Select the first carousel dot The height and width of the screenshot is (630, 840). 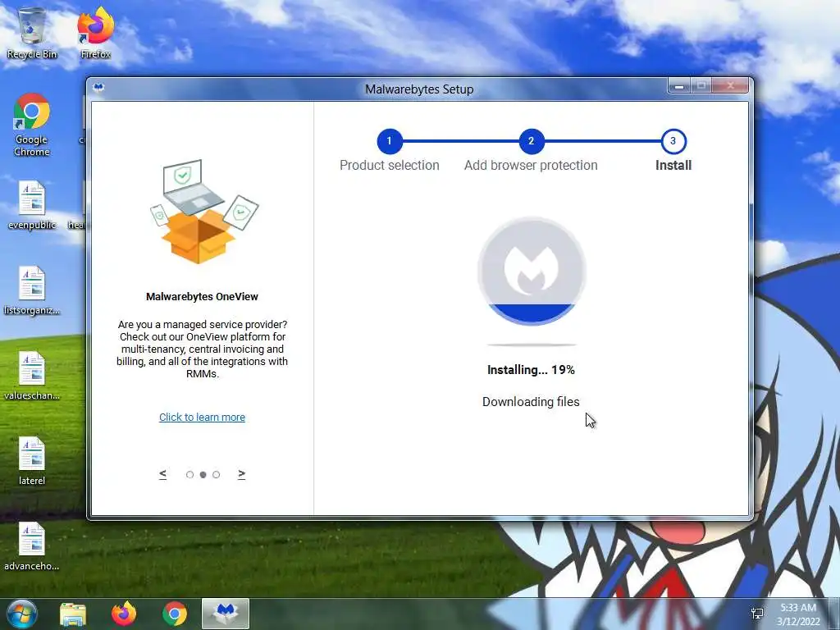[x=189, y=475]
